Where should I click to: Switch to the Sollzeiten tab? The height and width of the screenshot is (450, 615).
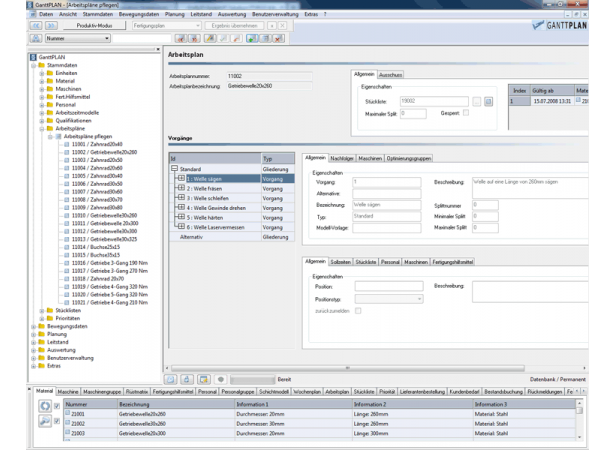point(340,262)
